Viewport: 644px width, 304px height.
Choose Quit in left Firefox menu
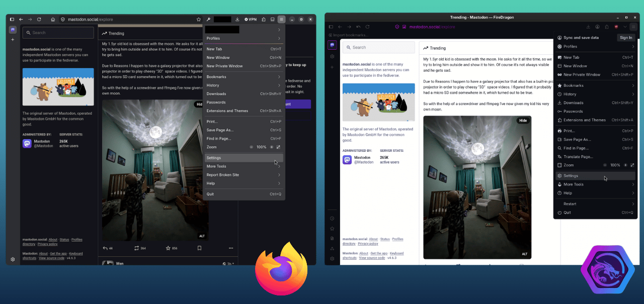245,194
